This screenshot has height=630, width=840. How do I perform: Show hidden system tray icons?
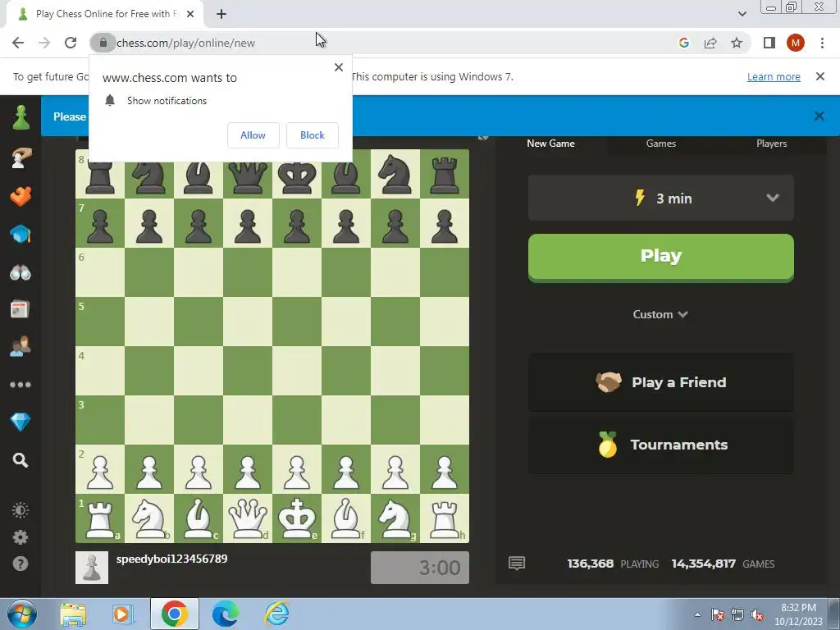697,615
